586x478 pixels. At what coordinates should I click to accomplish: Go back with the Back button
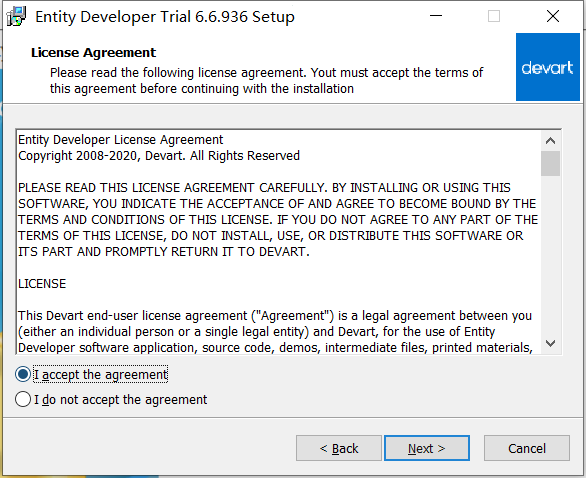click(x=339, y=448)
